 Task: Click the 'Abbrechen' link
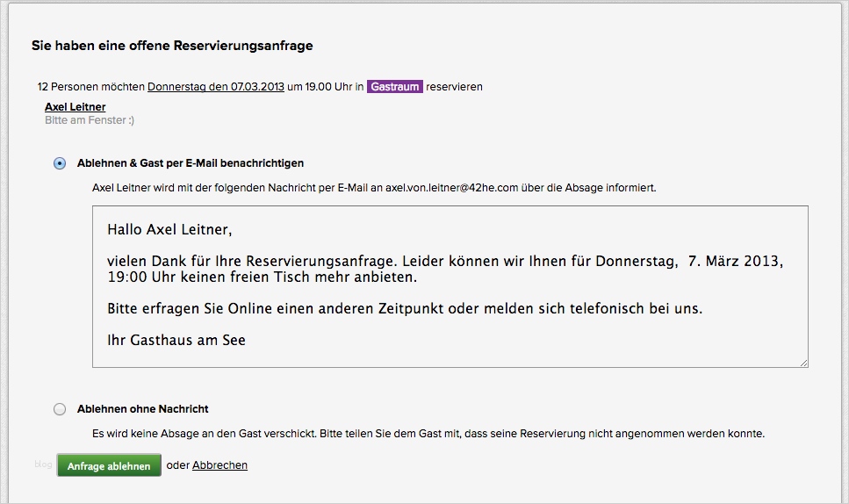point(219,465)
